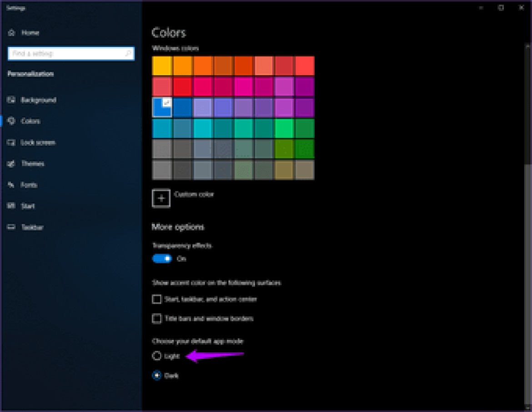Screen dimensions: 532x412
Task: Select the Dark app mode
Action: coord(157,375)
